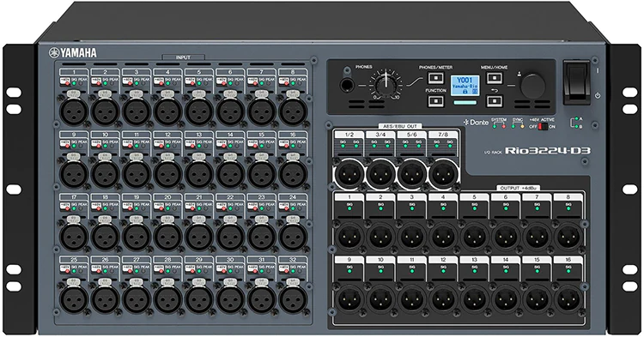Click the Dante logo

coord(476,122)
